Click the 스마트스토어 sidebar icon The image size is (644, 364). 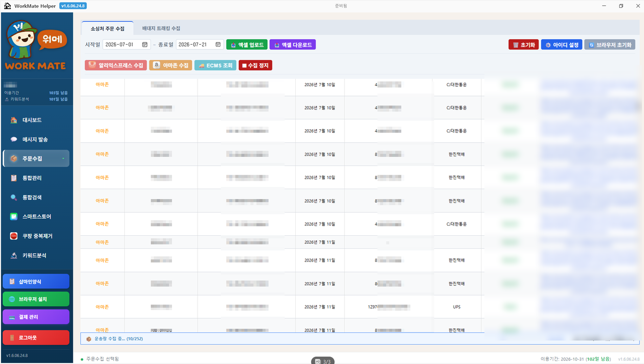[x=14, y=217]
